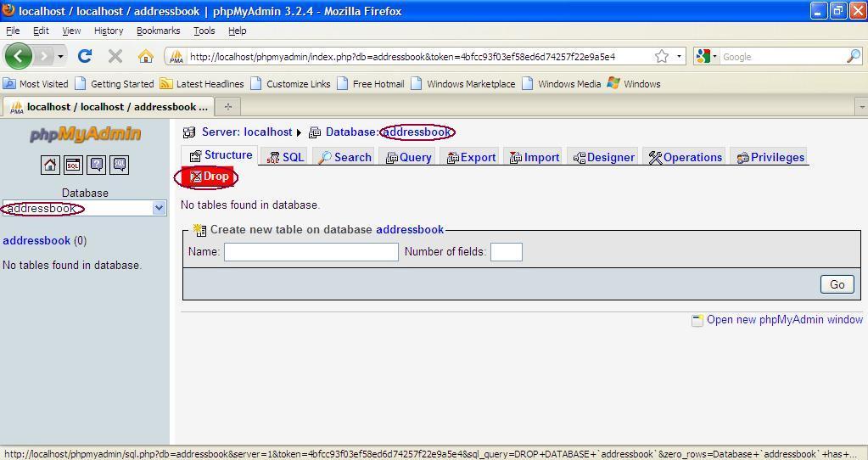This screenshot has height=460, width=868.
Task: Open navigation history dropdown arrow
Action: [60, 57]
